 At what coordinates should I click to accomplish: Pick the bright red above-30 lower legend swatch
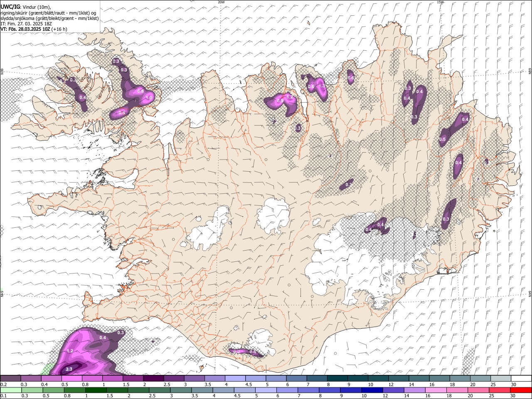click(520, 390)
